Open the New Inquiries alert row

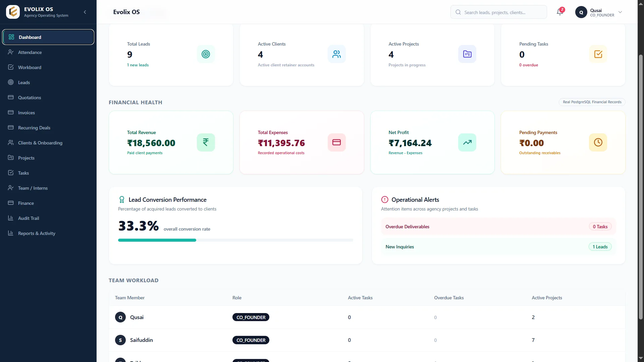498,247
